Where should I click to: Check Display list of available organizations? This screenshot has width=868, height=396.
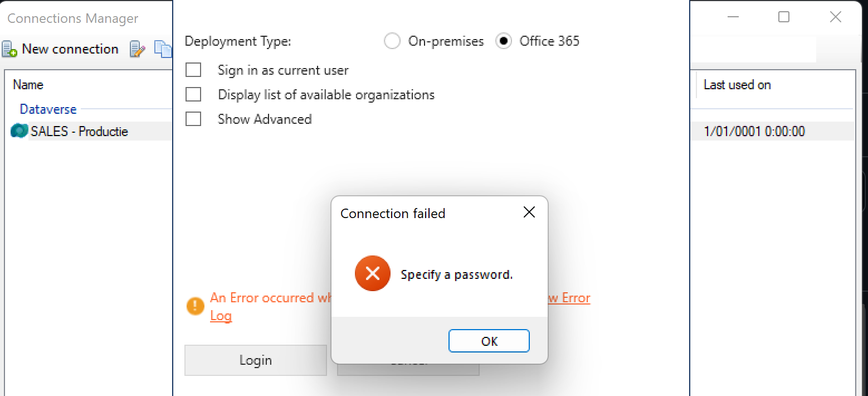coord(193,94)
